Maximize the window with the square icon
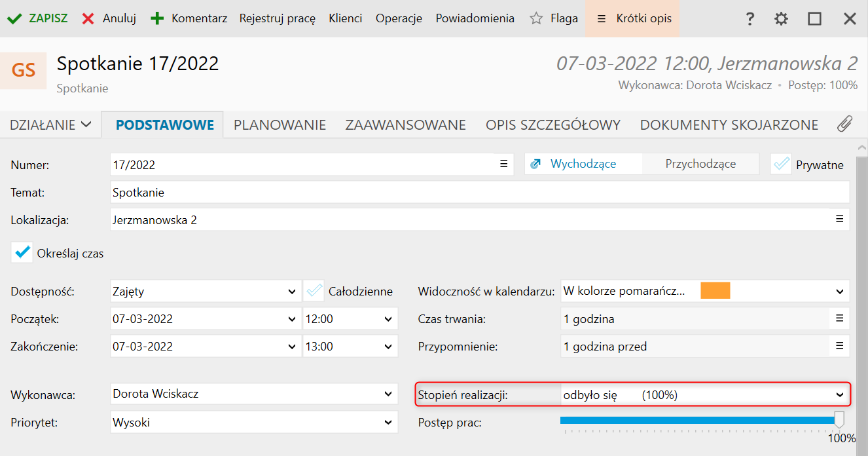 [814, 18]
